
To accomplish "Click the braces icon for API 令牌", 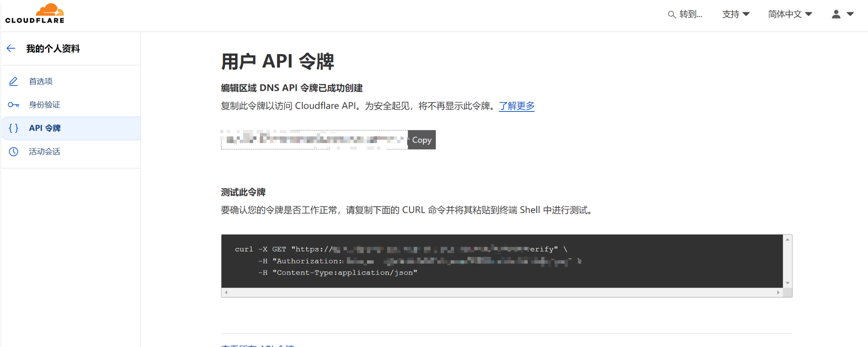I will (x=14, y=128).
